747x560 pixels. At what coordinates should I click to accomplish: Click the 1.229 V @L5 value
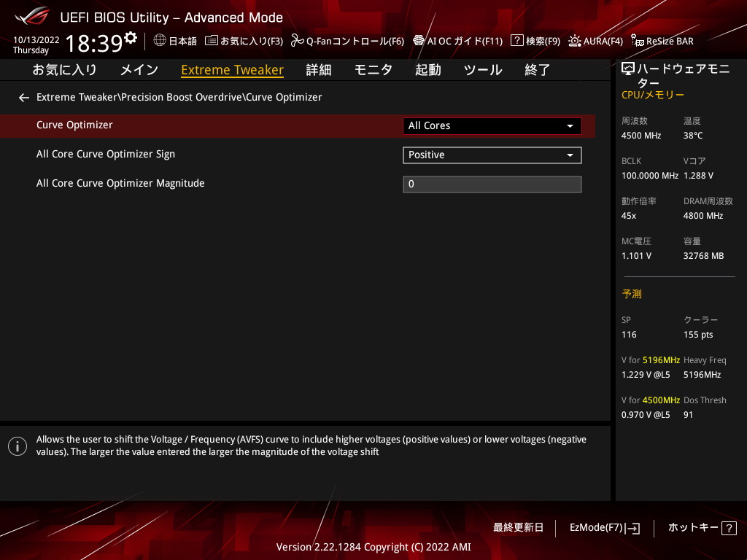pos(646,375)
